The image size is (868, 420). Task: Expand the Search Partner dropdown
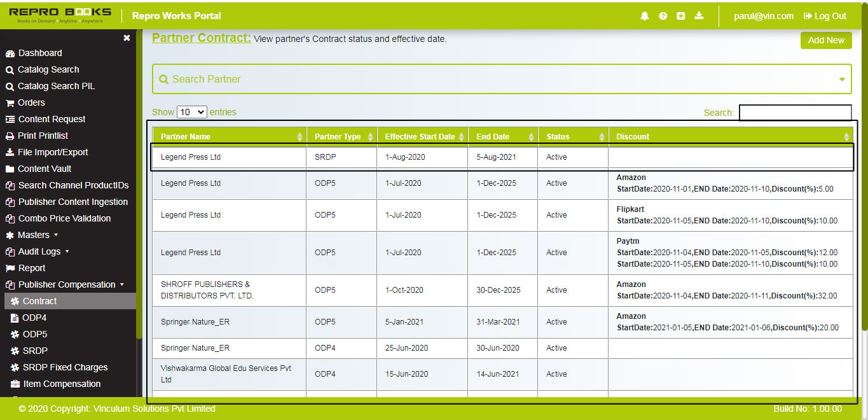[841, 79]
